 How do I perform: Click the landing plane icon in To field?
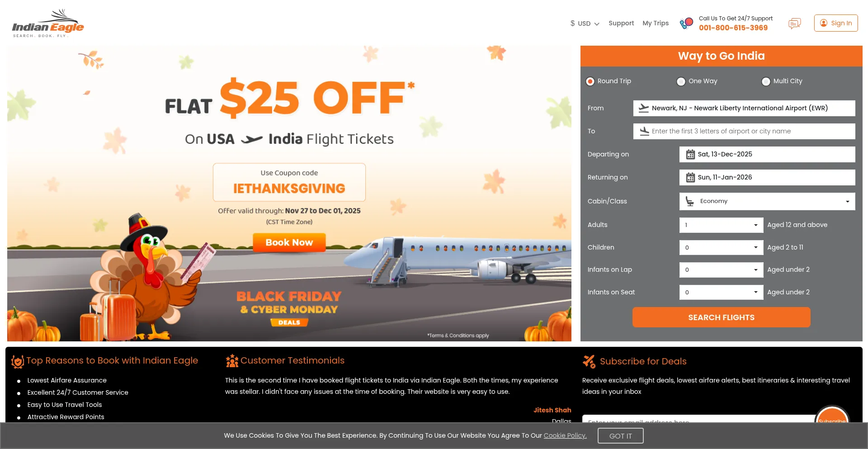[644, 132]
